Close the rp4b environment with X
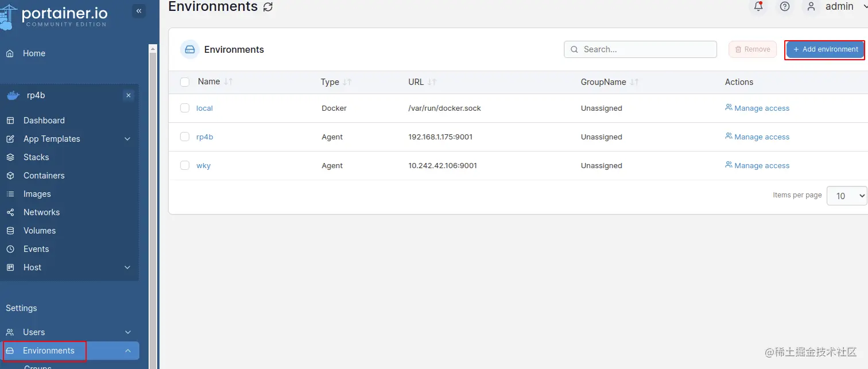The width and height of the screenshot is (868, 369). (x=129, y=95)
